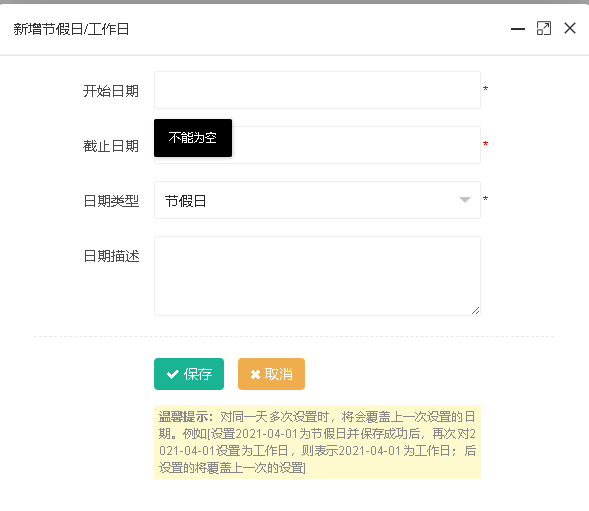Click the red asterisk beside 日期类型

pyautogui.click(x=485, y=199)
